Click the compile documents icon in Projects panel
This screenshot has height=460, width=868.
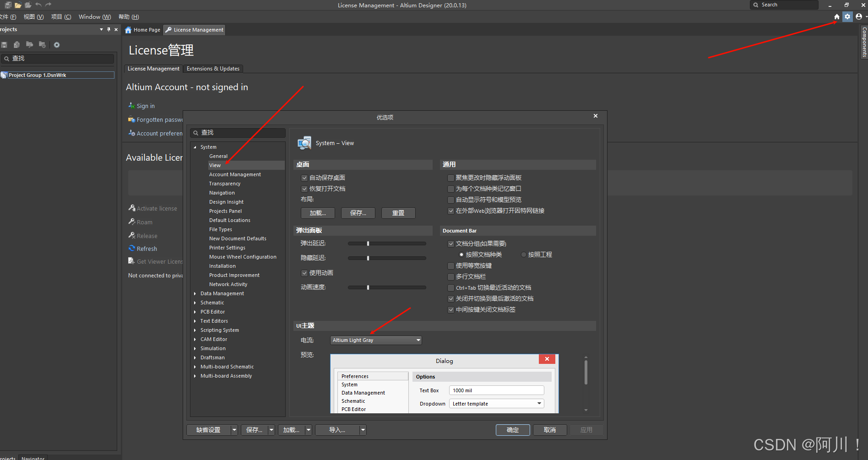16,45
